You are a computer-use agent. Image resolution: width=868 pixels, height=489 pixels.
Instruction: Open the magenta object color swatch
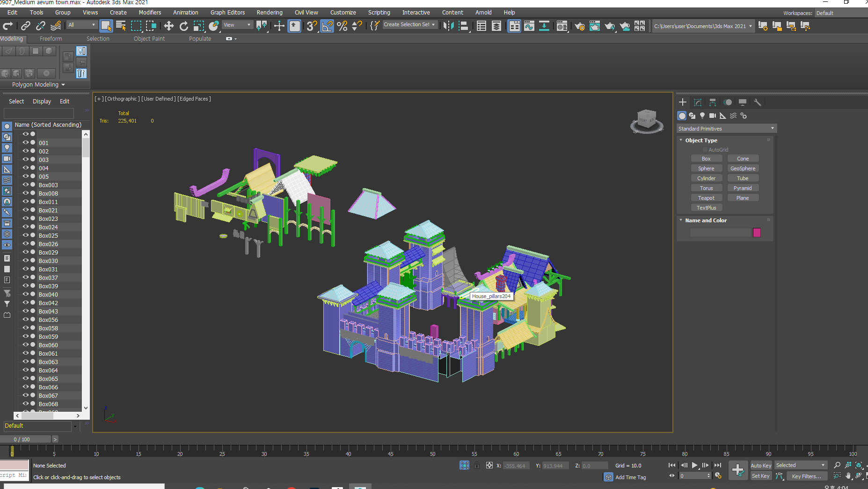coord(757,233)
